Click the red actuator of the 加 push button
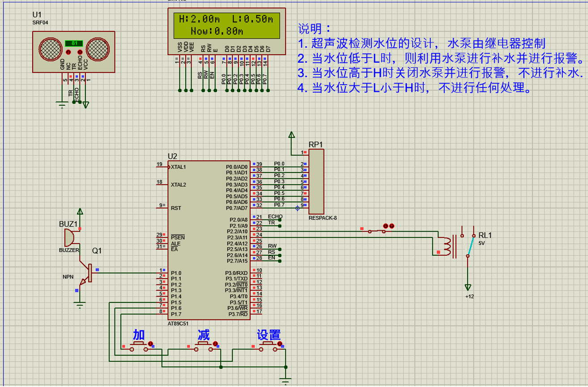Image resolution: width=588 pixels, height=387 pixels. point(150,344)
